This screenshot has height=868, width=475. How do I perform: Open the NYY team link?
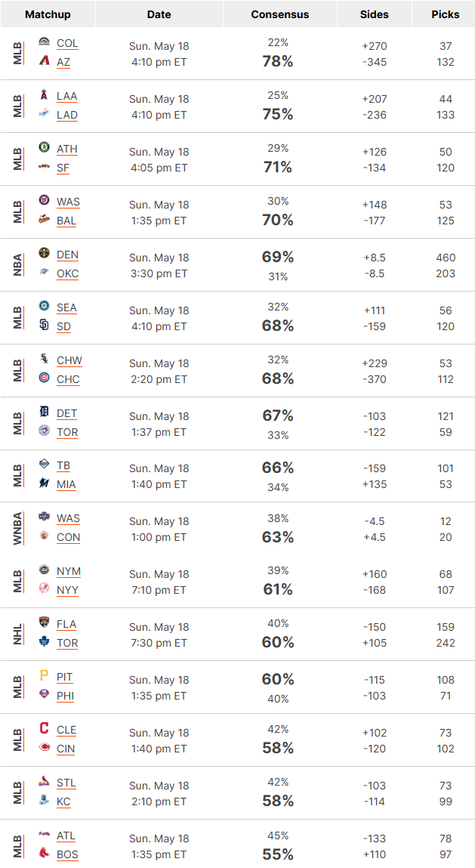[x=67, y=591]
